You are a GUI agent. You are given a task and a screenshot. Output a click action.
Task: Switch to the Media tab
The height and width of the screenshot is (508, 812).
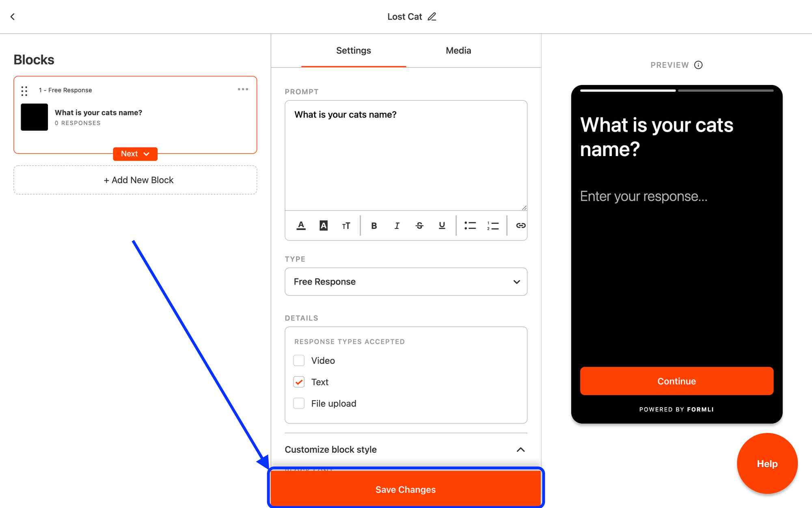[x=458, y=50]
